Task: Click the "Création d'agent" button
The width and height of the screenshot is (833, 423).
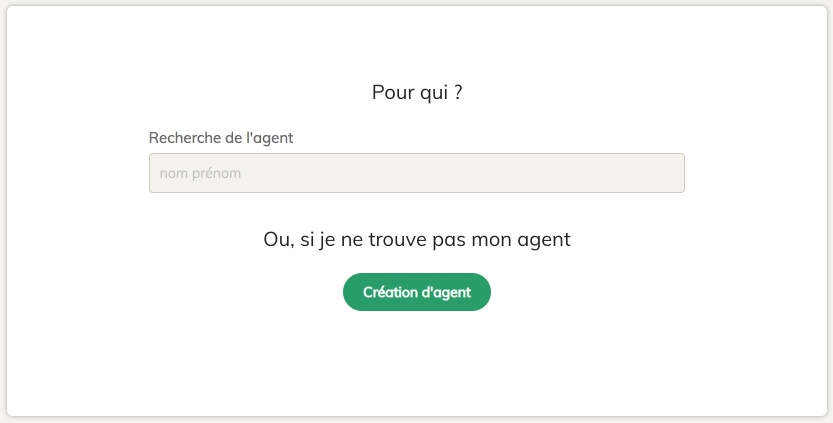Action: point(416,292)
